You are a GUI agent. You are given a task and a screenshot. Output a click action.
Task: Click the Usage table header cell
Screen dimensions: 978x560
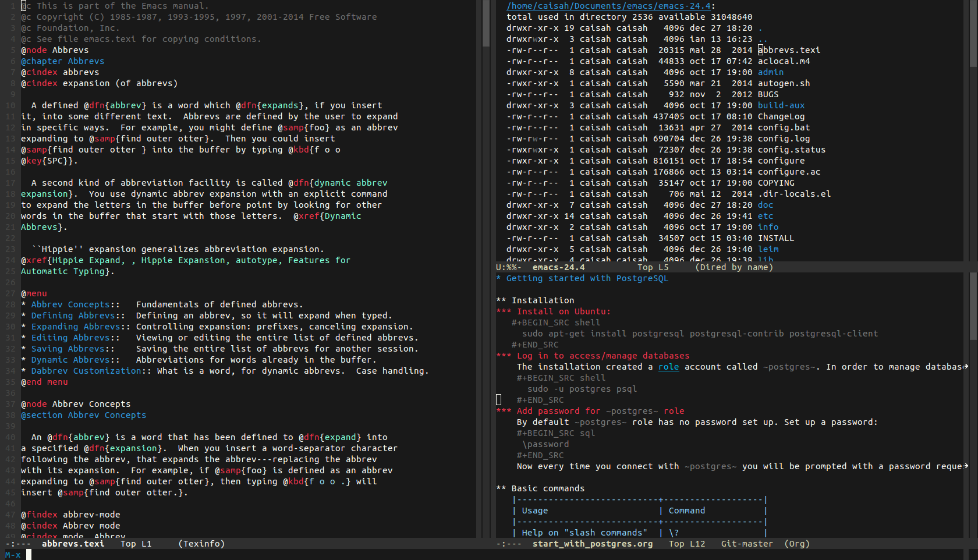[534, 511]
